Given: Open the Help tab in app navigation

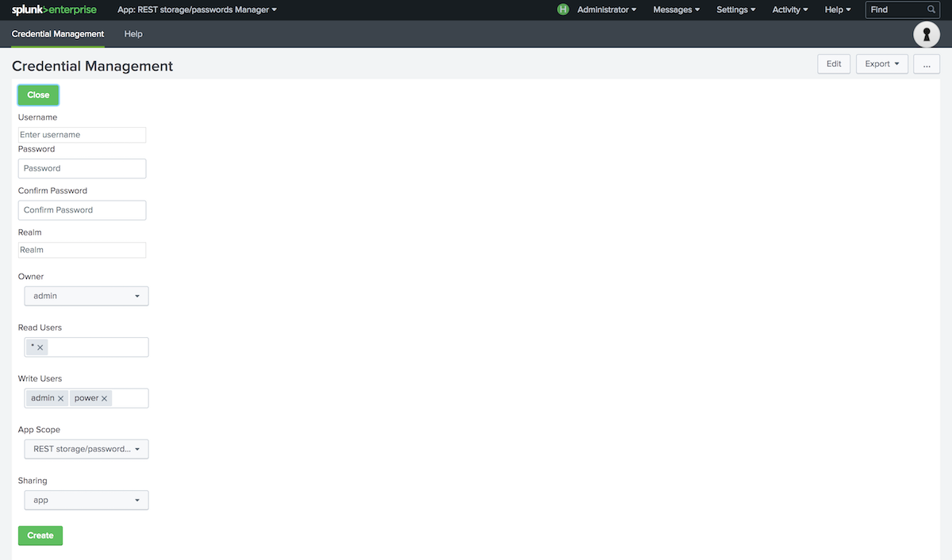Looking at the screenshot, I should (133, 34).
